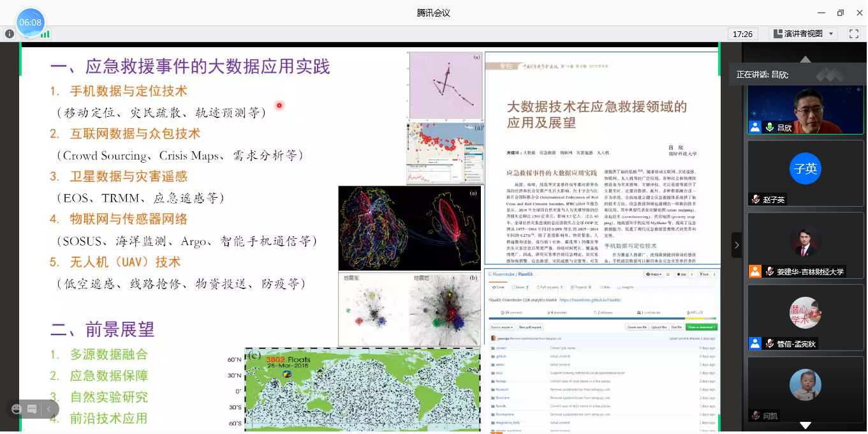Click 管信-孟宪秋's muted microphone icon

pos(769,343)
